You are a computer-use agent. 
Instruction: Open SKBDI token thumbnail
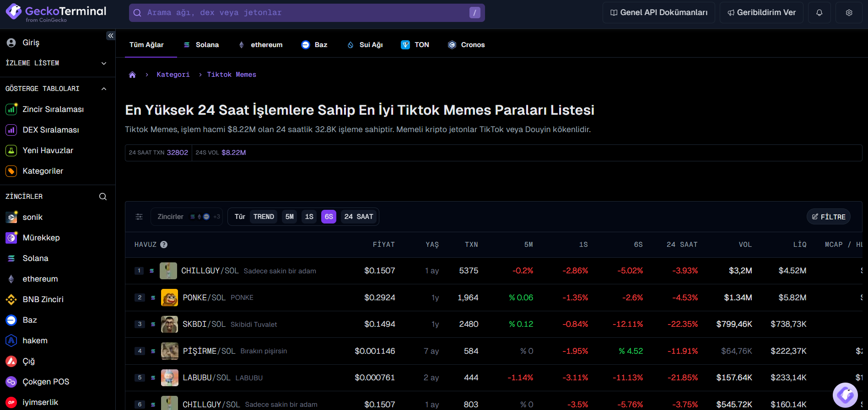[169, 325]
